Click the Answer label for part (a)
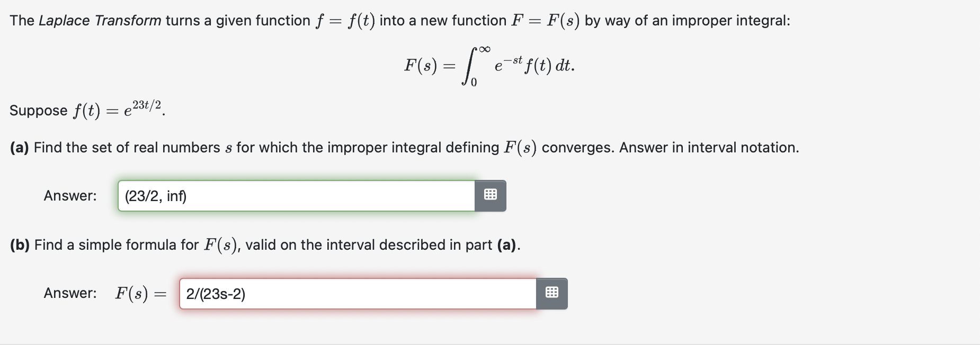The image size is (980, 345). click(x=69, y=195)
